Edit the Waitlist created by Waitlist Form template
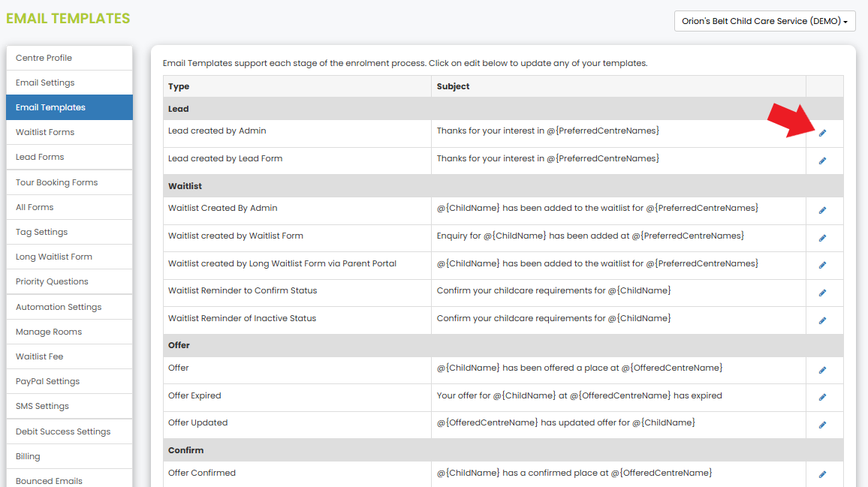 [823, 238]
